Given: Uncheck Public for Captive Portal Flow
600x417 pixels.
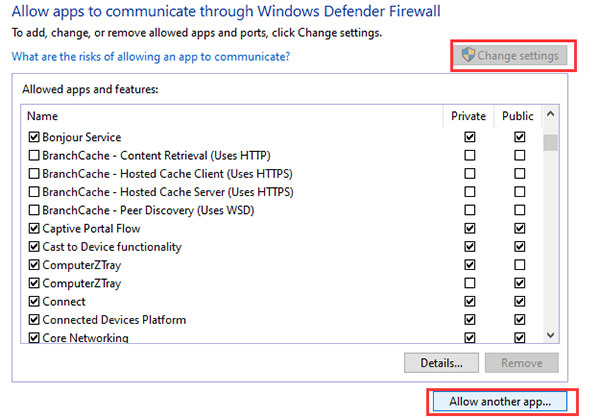Looking at the screenshot, I should [x=519, y=228].
